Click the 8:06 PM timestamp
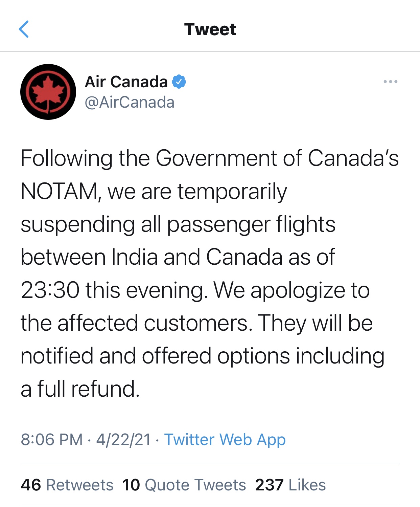Screen dimensions: 420x507 coord(52,440)
